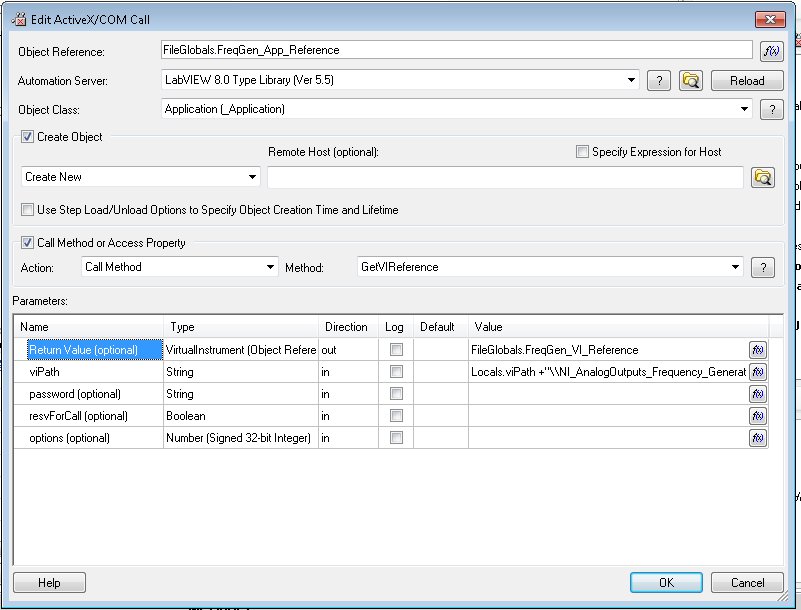Viewport: 801px width, 610px height.
Task: Click Value column header
Action: 618,327
